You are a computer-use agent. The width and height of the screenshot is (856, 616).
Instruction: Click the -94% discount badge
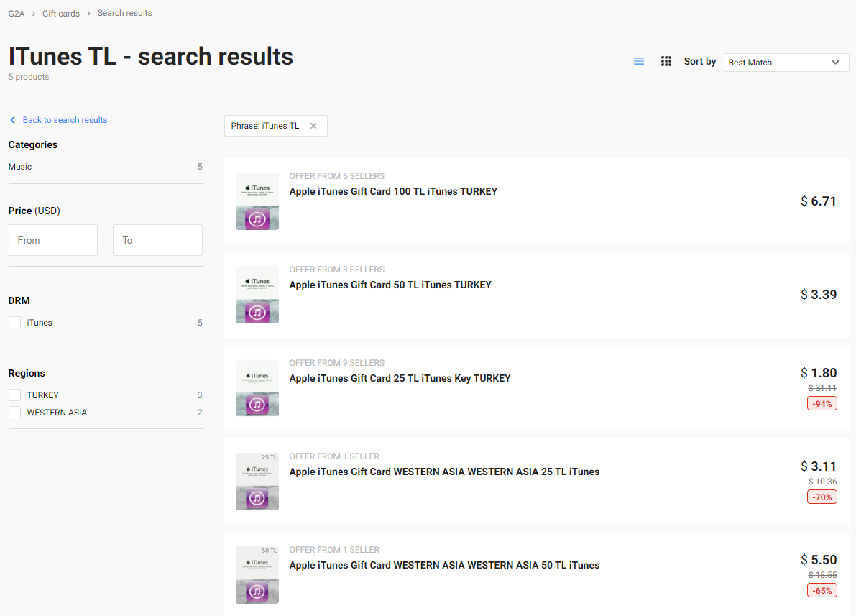click(822, 404)
